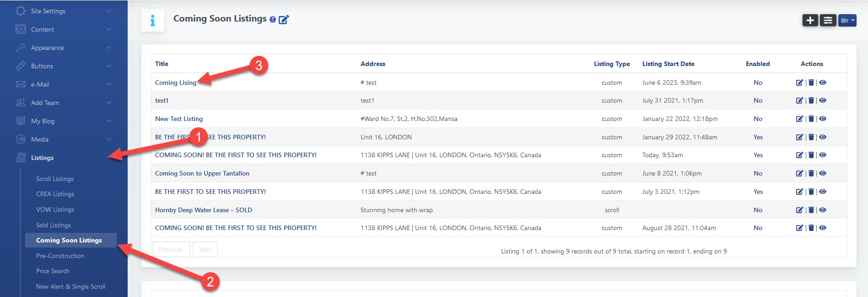This screenshot has width=868, height=297.
Task: Click the trash icon for the New Test Listing row
Action: pos(811,119)
